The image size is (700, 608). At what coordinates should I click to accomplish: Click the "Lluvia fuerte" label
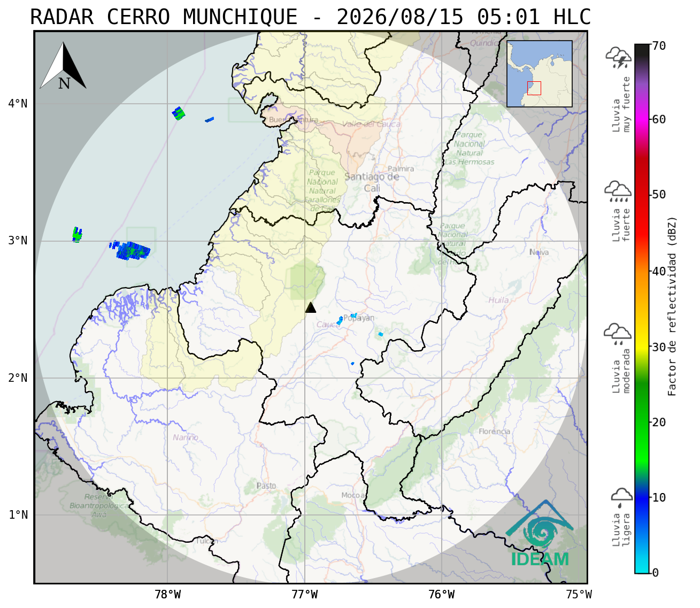[621, 225]
